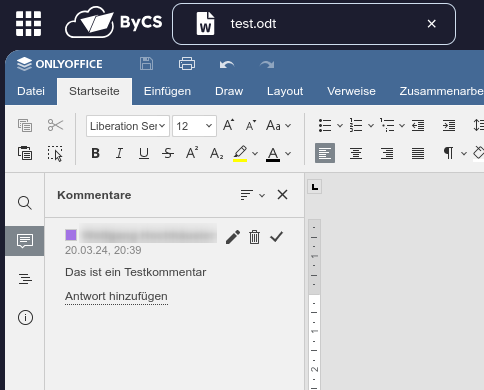484x390 pixels.
Task: Edit the Testkommentar comment with pencil
Action: click(x=233, y=237)
